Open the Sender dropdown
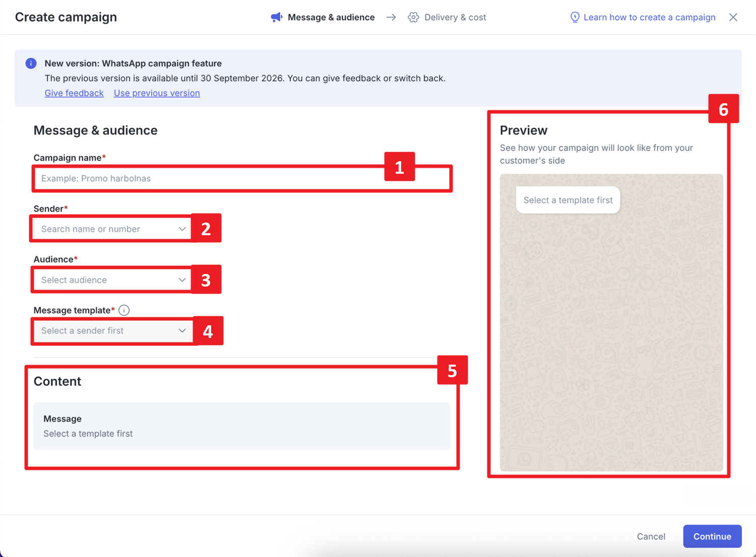Screen dimensions: 756x557 tap(112, 229)
